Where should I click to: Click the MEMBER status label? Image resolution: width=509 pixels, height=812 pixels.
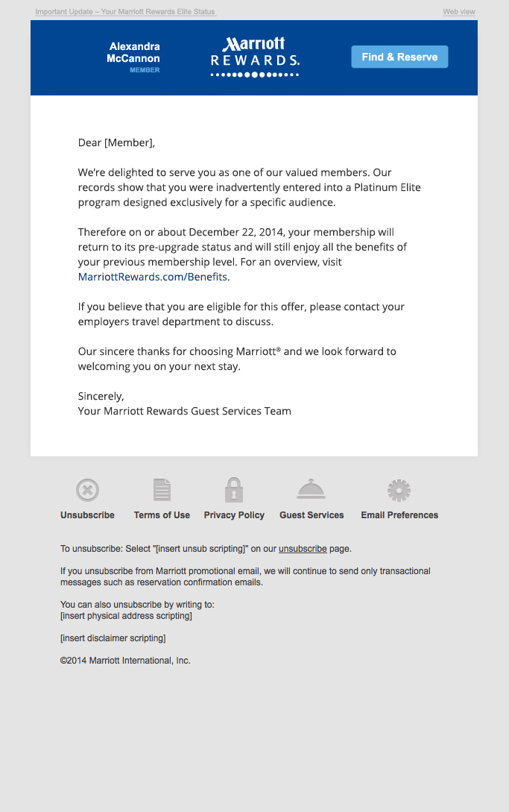pyautogui.click(x=145, y=70)
